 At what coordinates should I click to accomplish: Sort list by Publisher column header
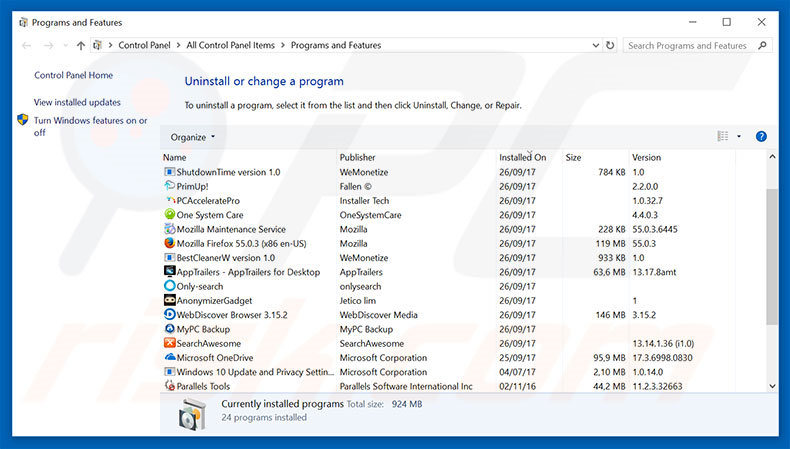pyautogui.click(x=357, y=157)
